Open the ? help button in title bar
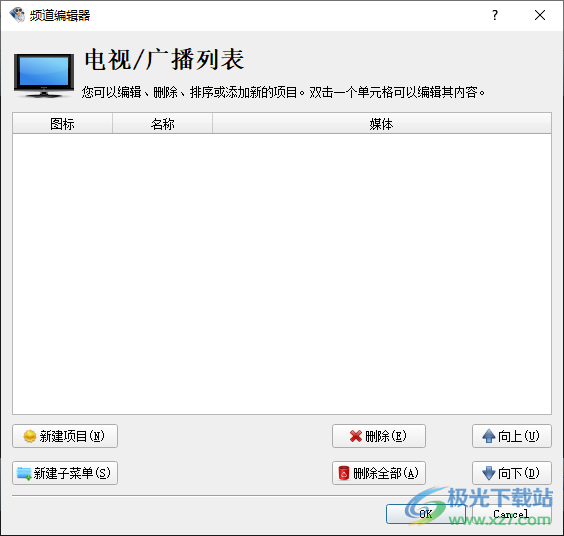This screenshot has height=536, width=564. coord(495,15)
